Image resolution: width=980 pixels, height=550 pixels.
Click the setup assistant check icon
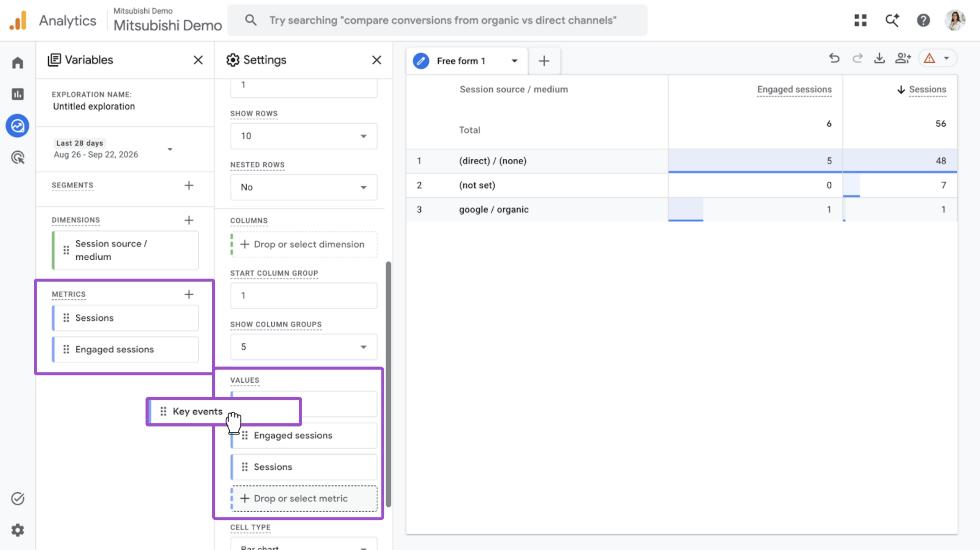(18, 498)
